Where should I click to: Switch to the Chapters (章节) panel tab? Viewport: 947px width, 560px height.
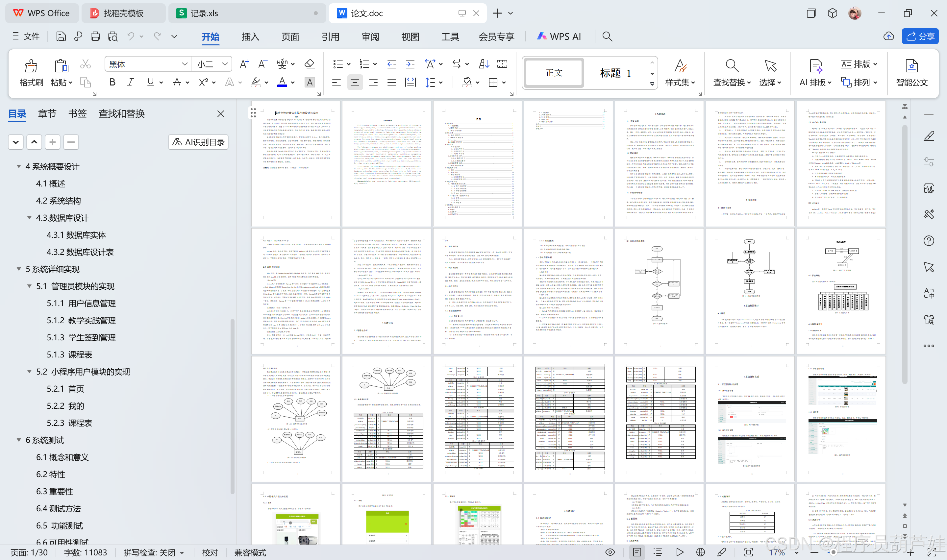47,113
